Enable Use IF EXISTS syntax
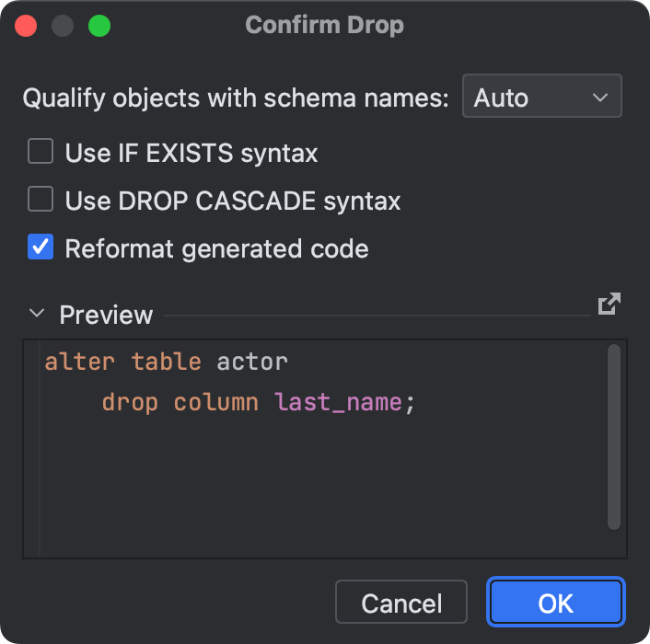 [41, 152]
